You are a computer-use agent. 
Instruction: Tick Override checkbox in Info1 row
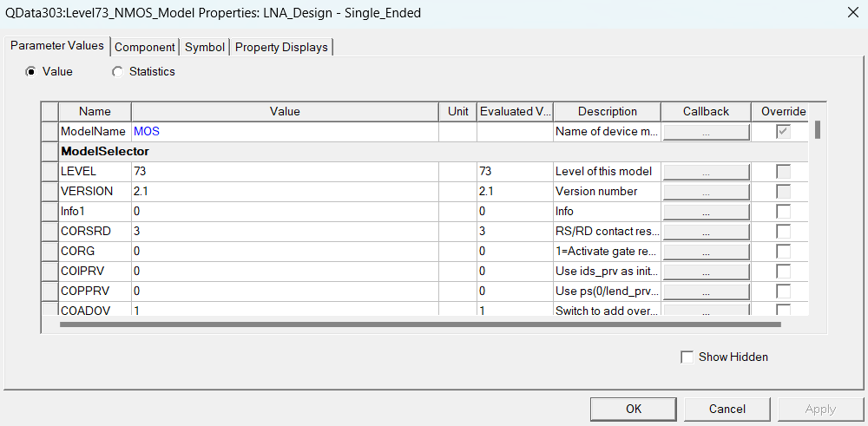click(x=783, y=212)
